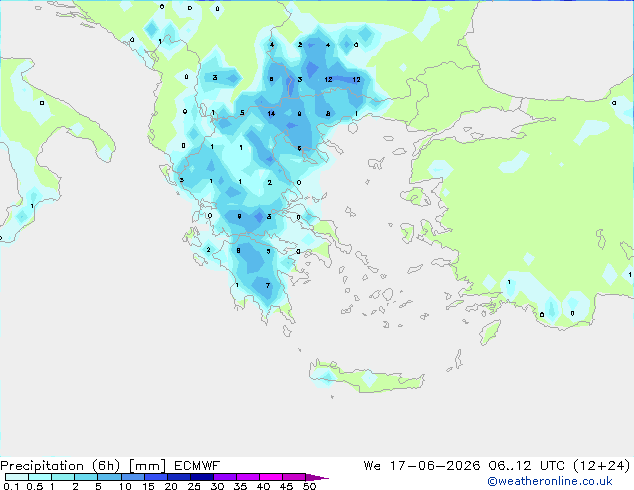Click the '[mm]' unit label
Viewport: 634px width, 490px height.
point(147,466)
